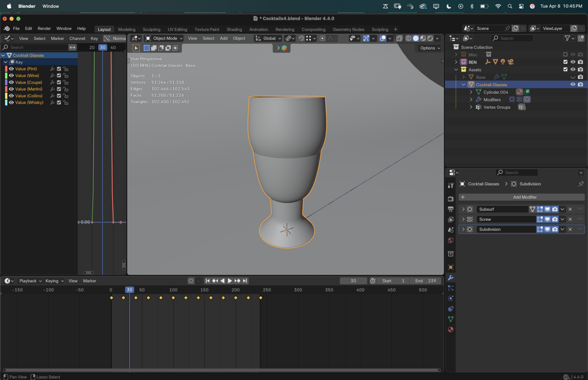Switch to the Modeling workspace tab
The image size is (588, 380).
127,29
